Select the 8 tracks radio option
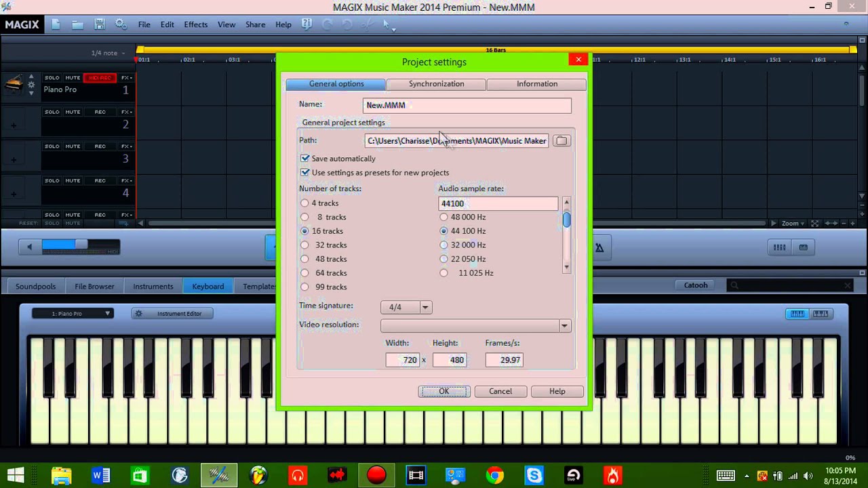 point(304,218)
